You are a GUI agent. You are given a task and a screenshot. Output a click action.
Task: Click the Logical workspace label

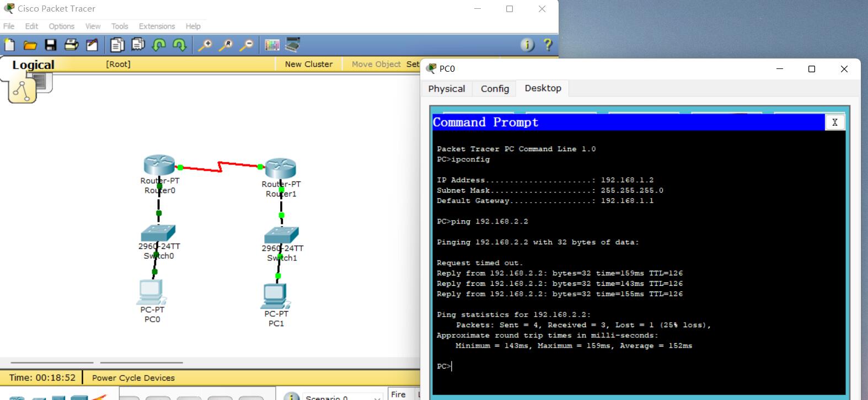33,65
